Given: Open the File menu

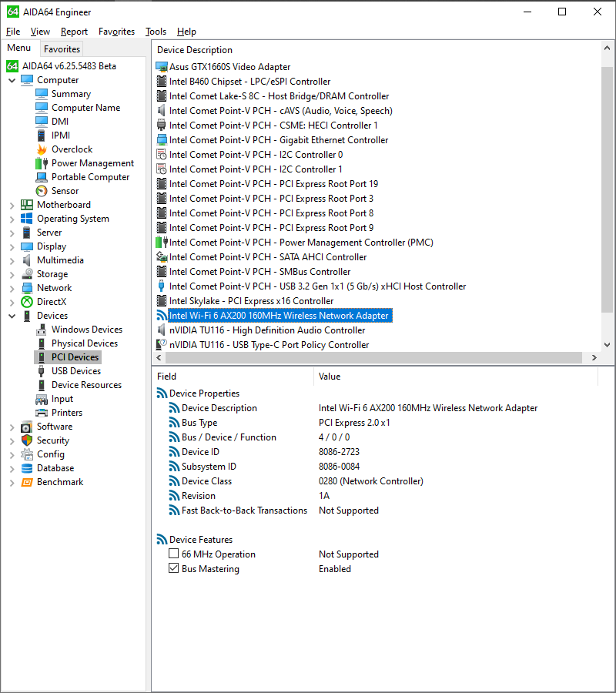Looking at the screenshot, I should click(13, 32).
